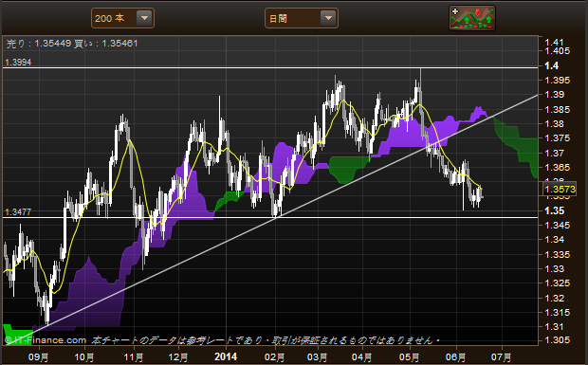Expand the 200本 bar count dropdown arrow

click(x=144, y=18)
